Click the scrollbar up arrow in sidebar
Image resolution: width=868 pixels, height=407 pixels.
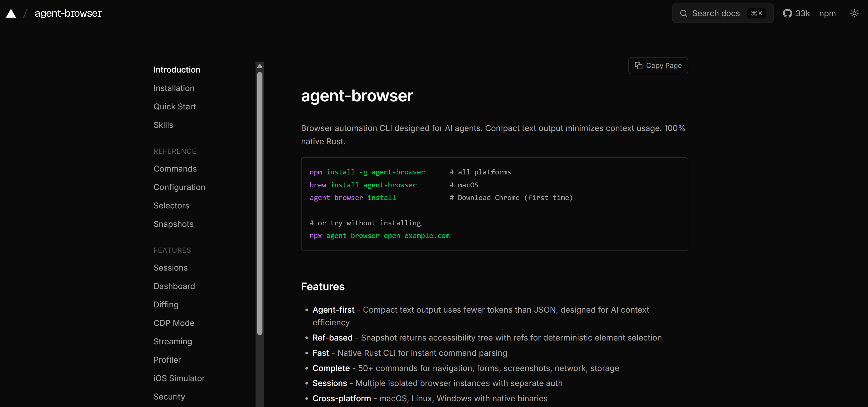[260, 66]
